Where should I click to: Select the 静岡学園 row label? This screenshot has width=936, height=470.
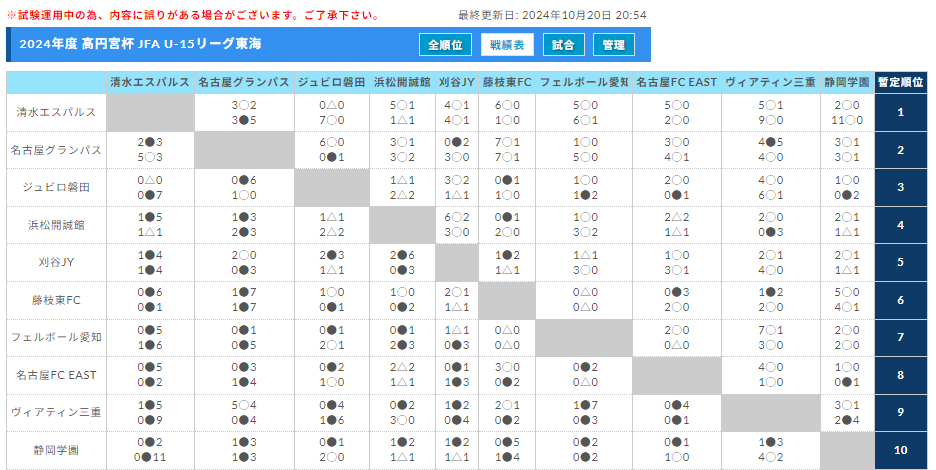[x=56, y=450]
